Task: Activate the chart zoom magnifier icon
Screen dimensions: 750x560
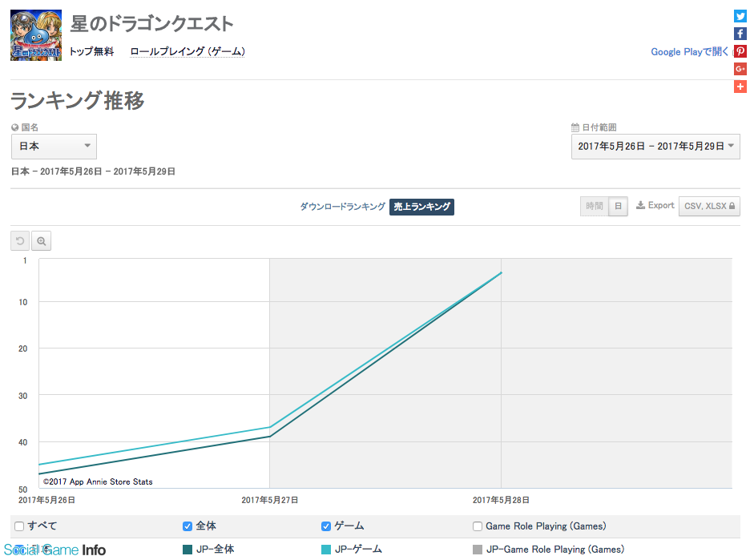Action: click(x=41, y=241)
